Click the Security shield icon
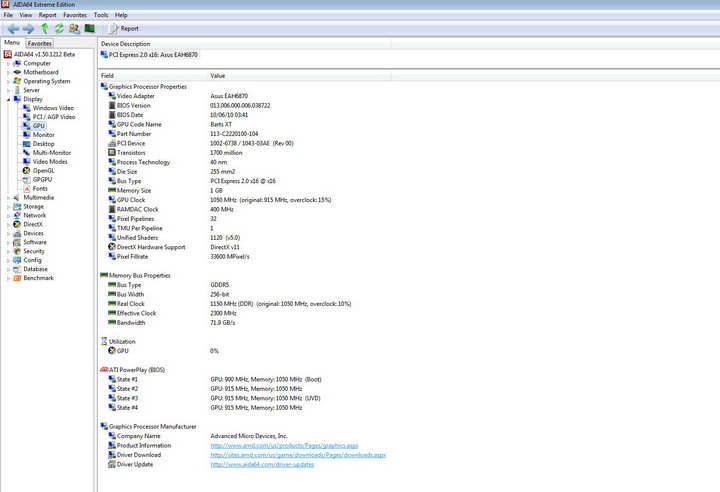 [x=17, y=251]
